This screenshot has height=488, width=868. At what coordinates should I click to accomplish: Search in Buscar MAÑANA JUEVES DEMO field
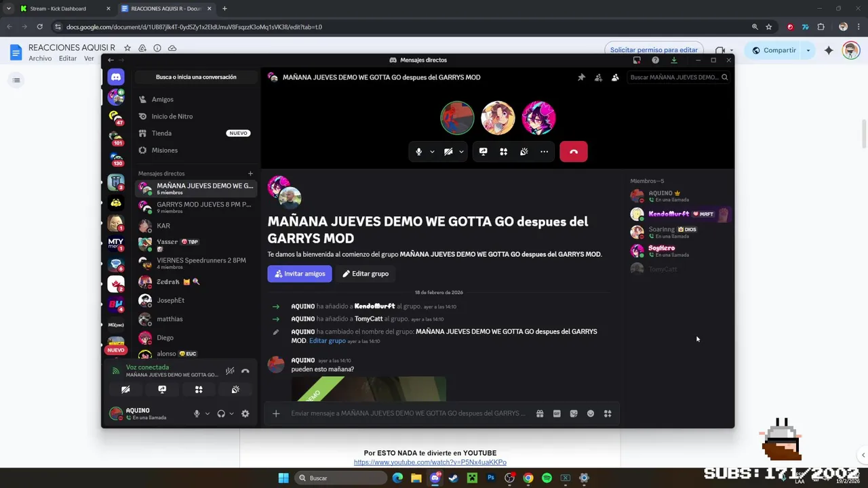pyautogui.click(x=678, y=77)
